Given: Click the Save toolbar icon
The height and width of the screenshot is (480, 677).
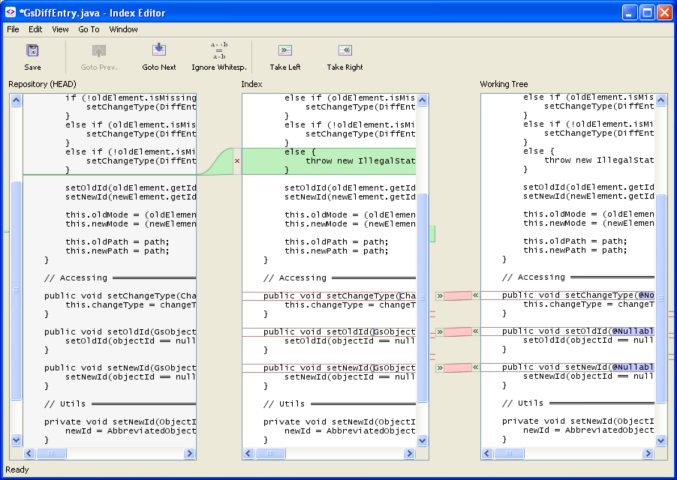Looking at the screenshot, I should [32, 56].
